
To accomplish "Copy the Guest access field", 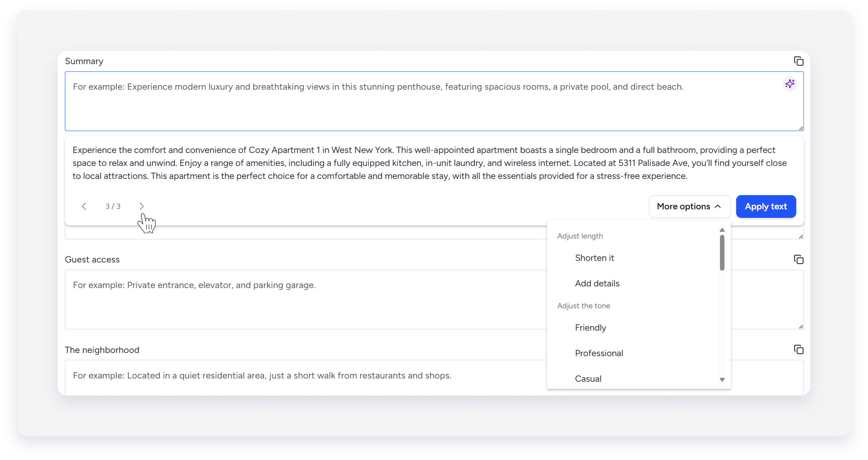I will [798, 259].
